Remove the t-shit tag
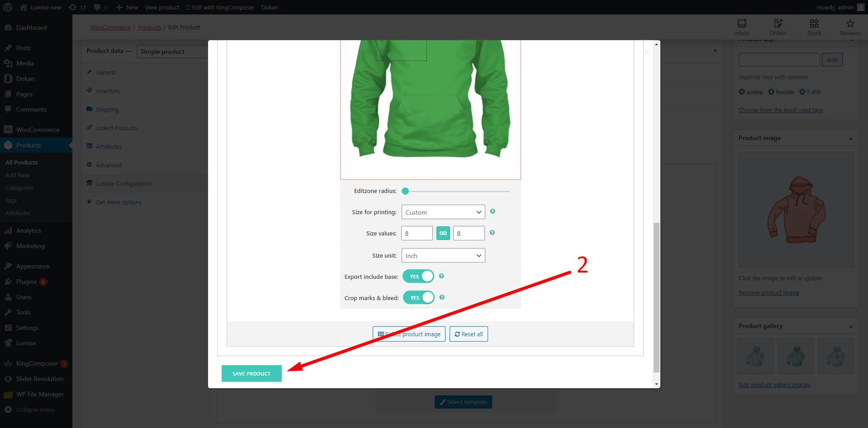Viewport: 868px width, 428px height. [802, 92]
